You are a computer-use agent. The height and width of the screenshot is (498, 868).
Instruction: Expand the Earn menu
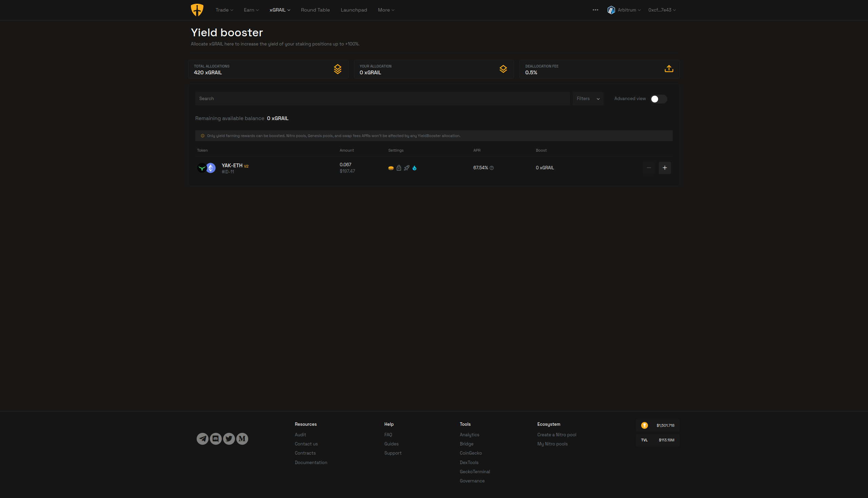click(x=251, y=10)
